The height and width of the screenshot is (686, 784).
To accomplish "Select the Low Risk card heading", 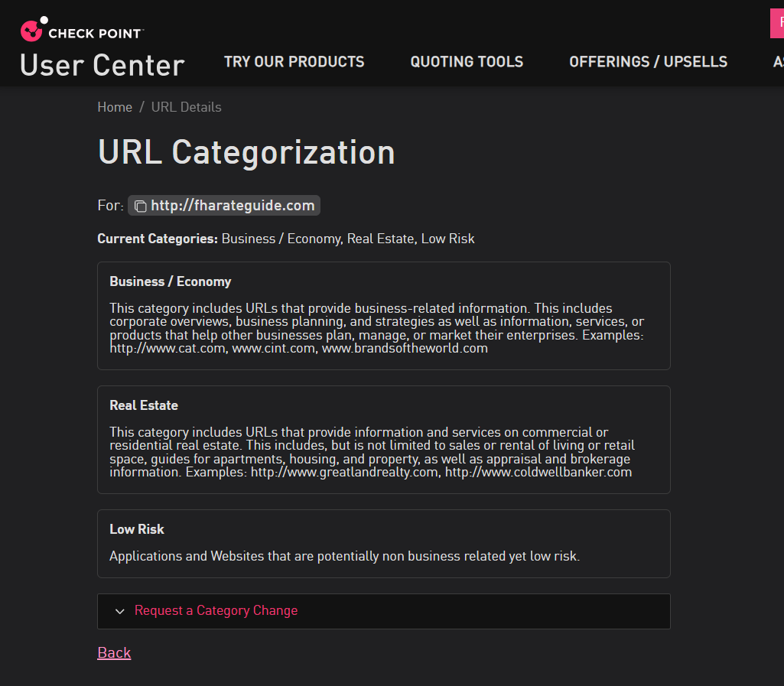I will click(137, 529).
